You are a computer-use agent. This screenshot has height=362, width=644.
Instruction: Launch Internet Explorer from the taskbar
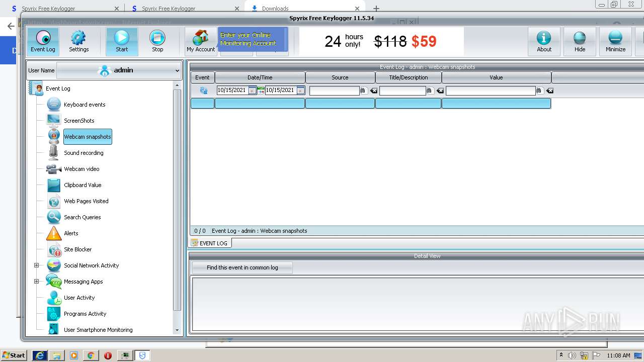[40, 355]
